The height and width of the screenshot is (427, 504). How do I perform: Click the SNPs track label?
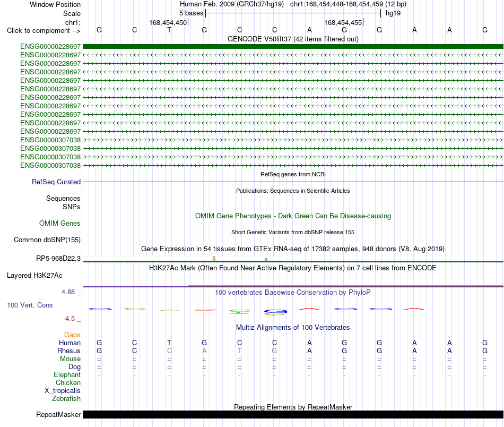(x=72, y=207)
